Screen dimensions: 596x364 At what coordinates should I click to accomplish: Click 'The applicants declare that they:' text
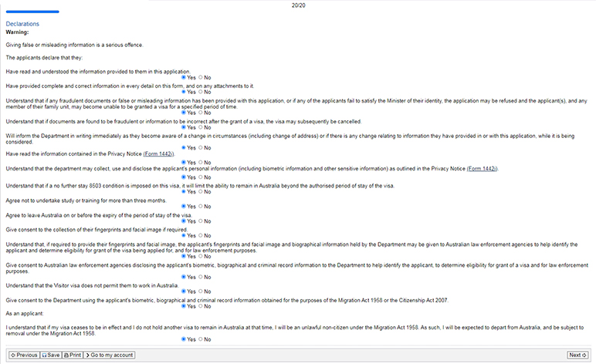coord(44,58)
